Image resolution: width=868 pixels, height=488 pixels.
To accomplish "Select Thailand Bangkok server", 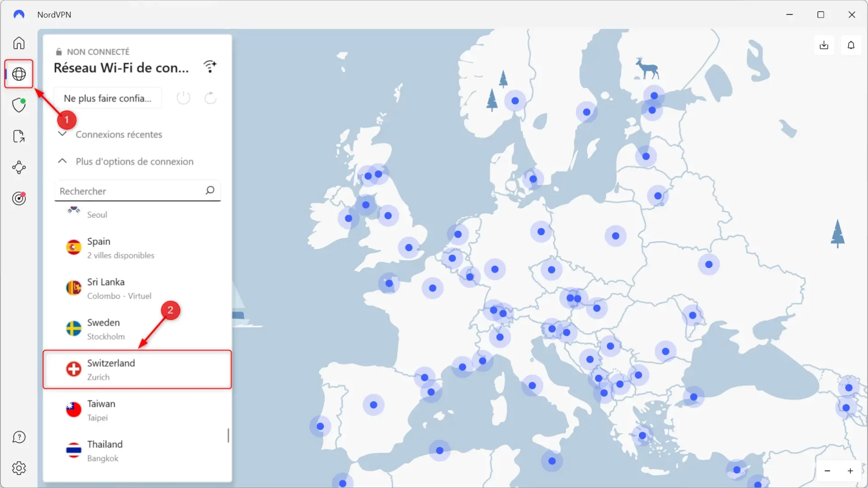I will point(137,451).
